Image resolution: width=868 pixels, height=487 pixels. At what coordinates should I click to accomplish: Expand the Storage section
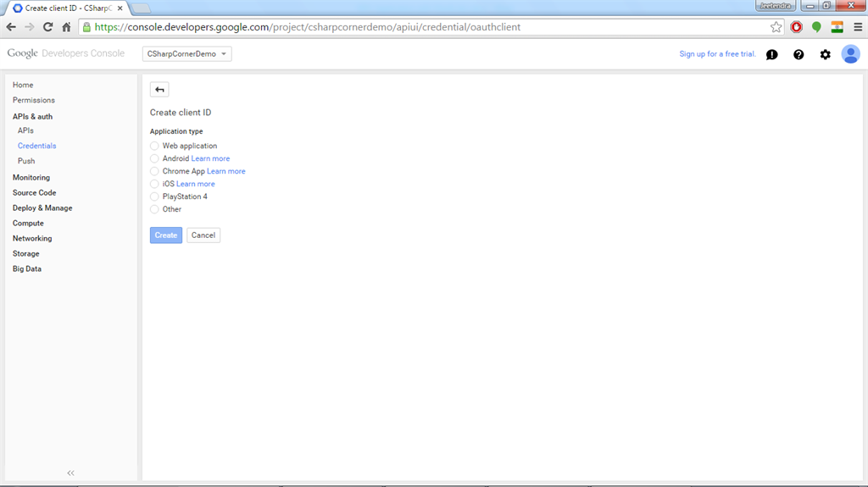26,253
